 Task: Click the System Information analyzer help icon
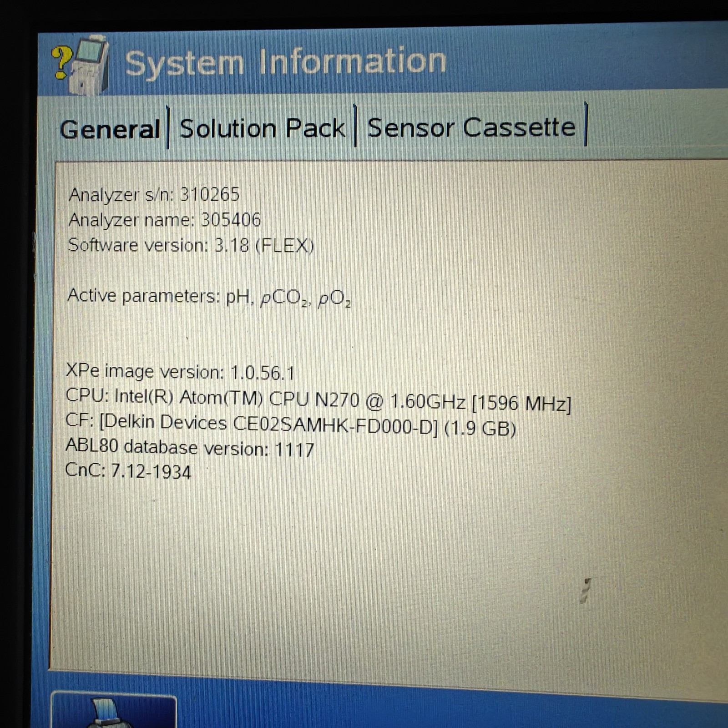click(x=81, y=65)
